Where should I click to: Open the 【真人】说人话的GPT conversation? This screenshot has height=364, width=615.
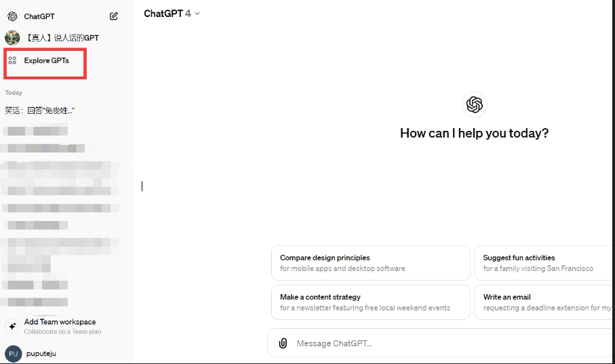point(62,38)
